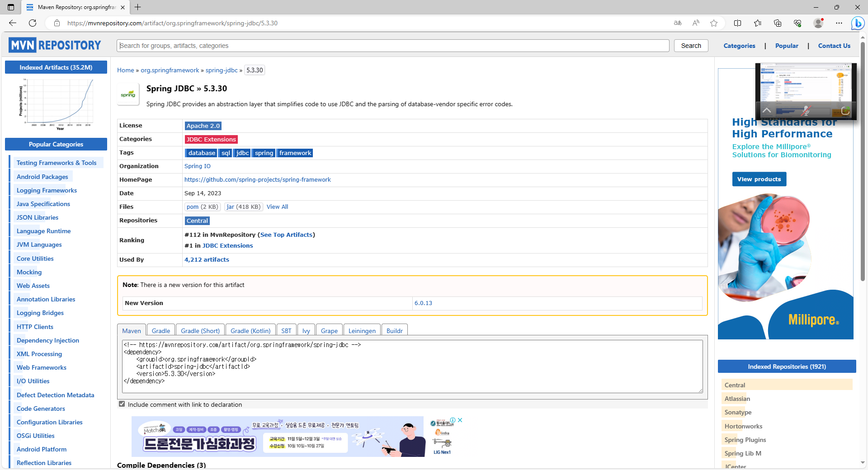
Task: Focus the artifact search field
Action: point(393,46)
